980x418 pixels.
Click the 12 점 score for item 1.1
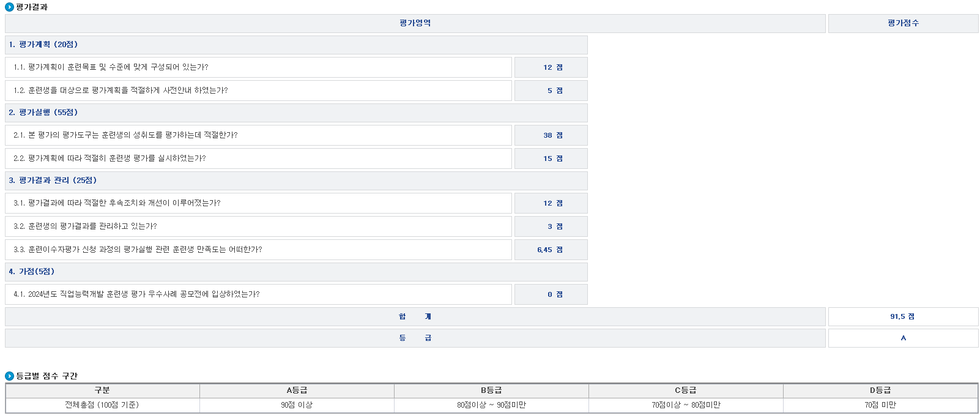(552, 67)
